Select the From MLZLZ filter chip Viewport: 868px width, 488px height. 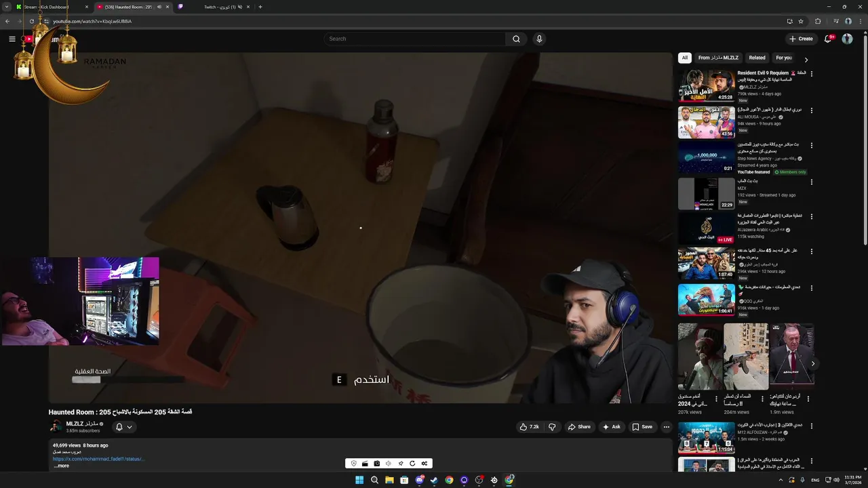click(x=718, y=58)
